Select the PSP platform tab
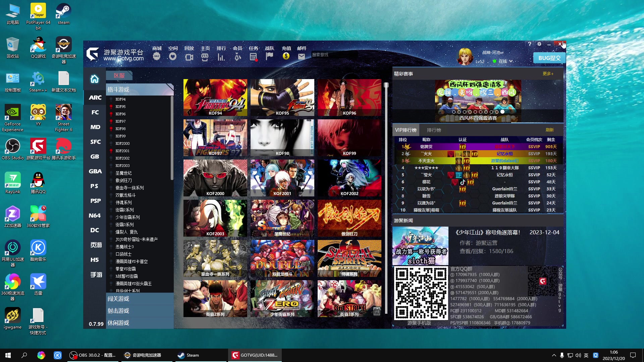This screenshot has height=362, width=644. pos(95,201)
